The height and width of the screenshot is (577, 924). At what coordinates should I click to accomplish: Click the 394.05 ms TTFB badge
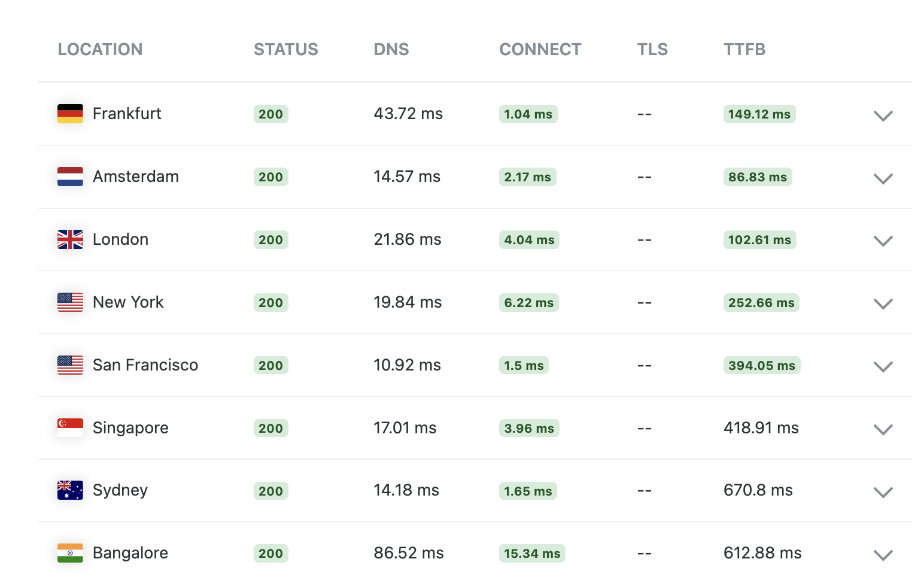tap(761, 366)
